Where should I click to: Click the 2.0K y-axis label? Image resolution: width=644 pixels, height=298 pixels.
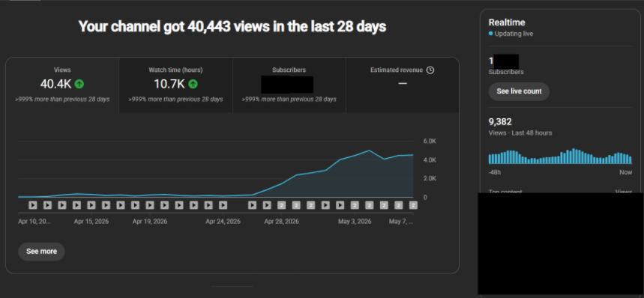(x=430, y=179)
